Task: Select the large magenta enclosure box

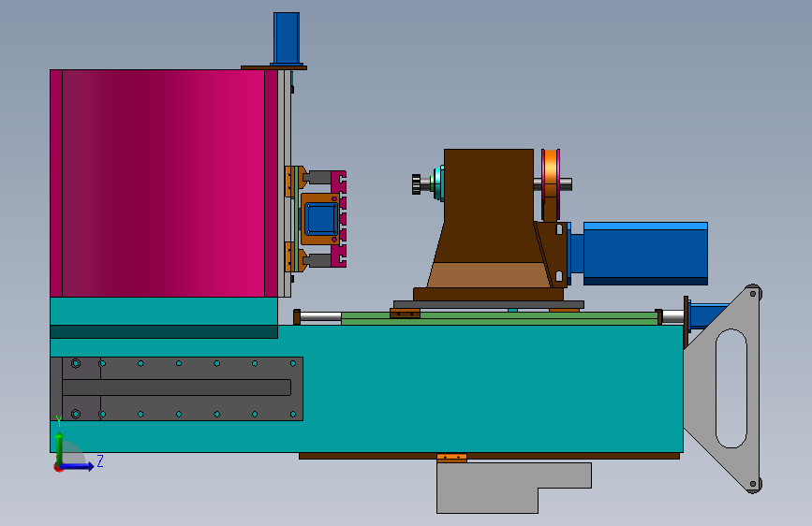Action: click(164, 183)
